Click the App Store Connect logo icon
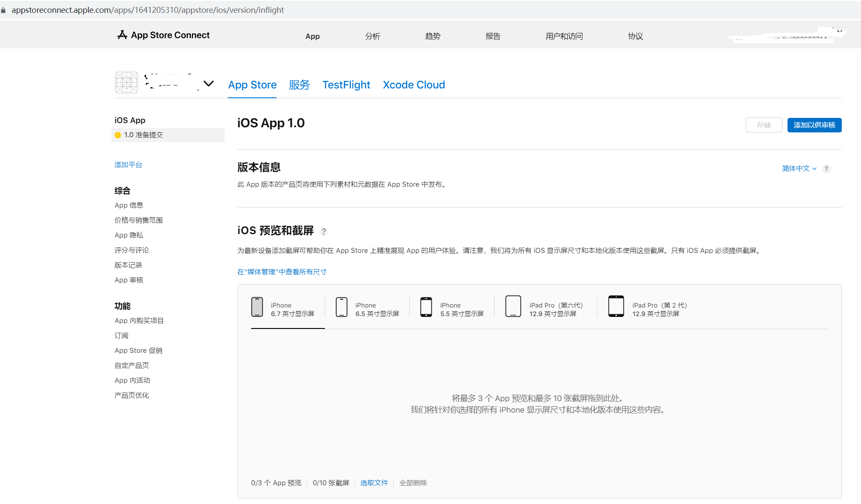This screenshot has height=504, width=861. (122, 35)
